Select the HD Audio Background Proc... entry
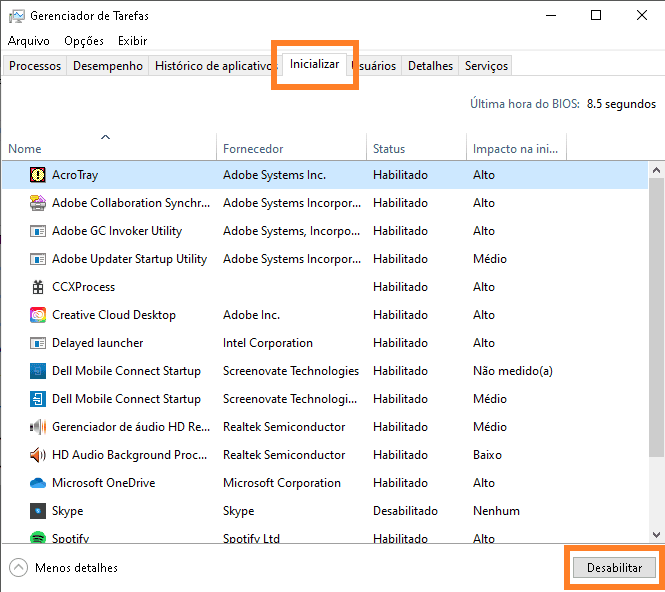This screenshot has height=592, width=665. coord(130,455)
